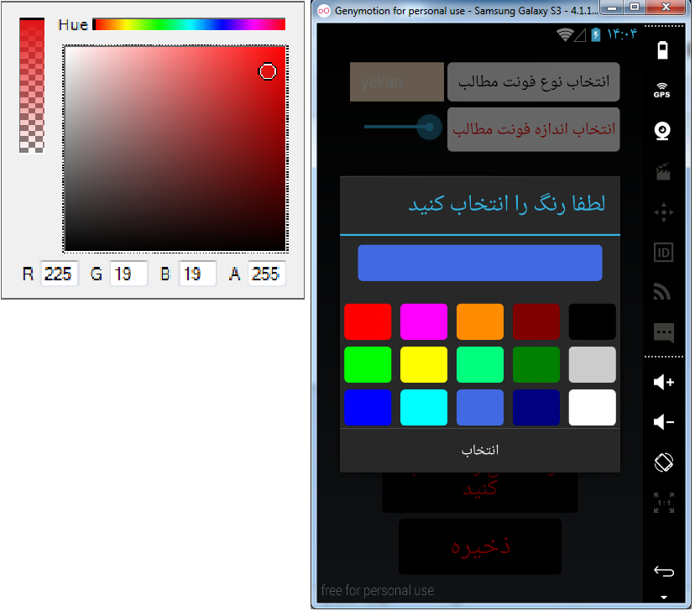
Task: Open the yekan font type dropdown
Action: pyautogui.click(x=396, y=82)
